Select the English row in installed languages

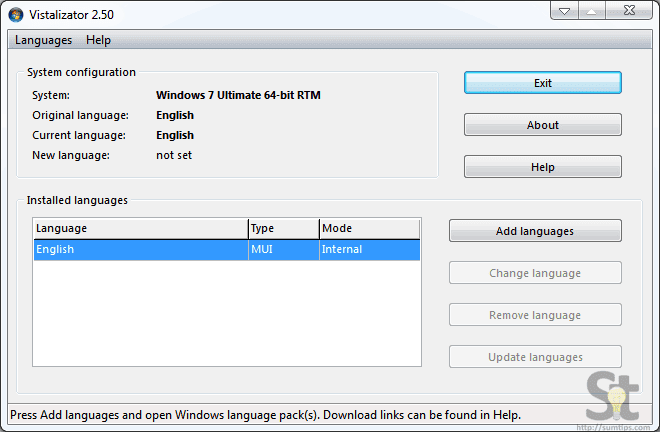tap(227, 250)
